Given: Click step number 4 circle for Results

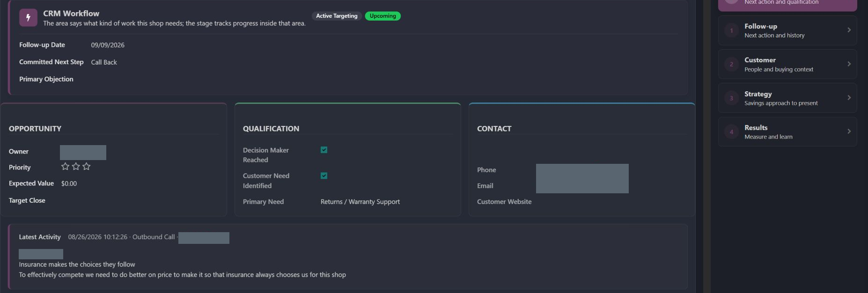Looking at the screenshot, I should (731, 132).
